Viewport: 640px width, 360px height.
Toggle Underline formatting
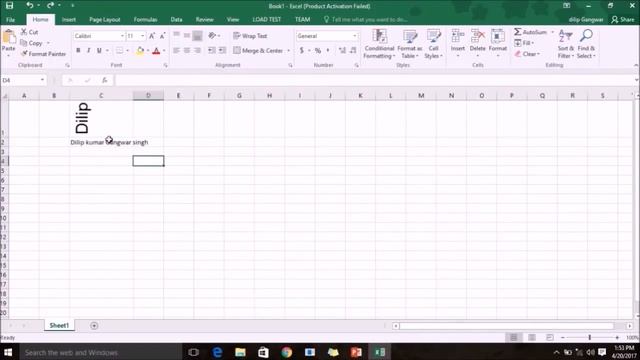(99, 51)
